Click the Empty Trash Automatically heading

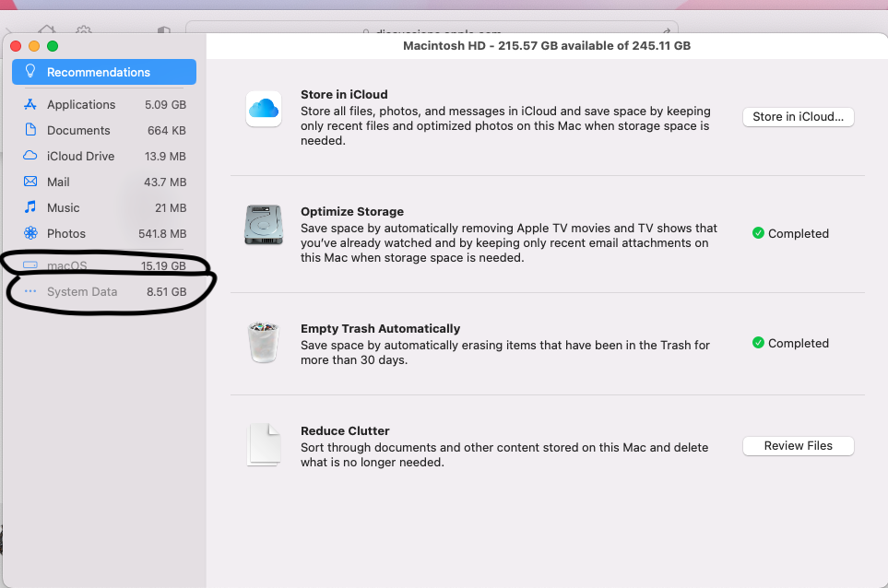click(x=381, y=329)
